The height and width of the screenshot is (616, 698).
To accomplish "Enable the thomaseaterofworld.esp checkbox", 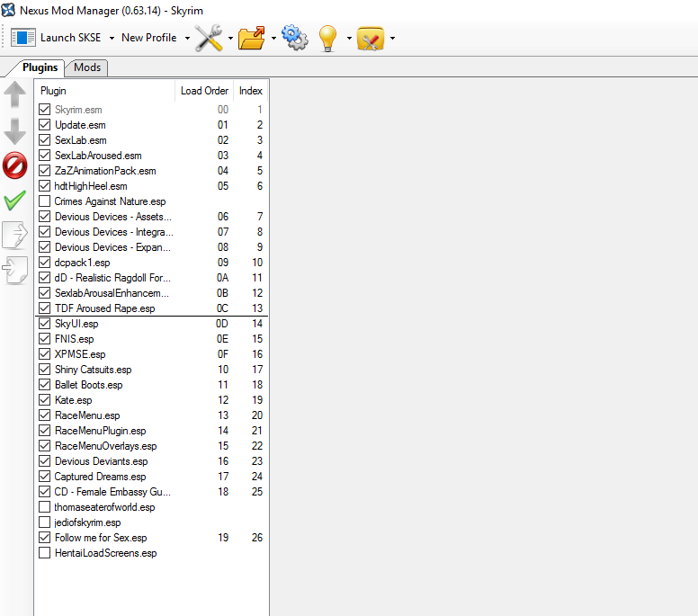I will click(x=44, y=507).
